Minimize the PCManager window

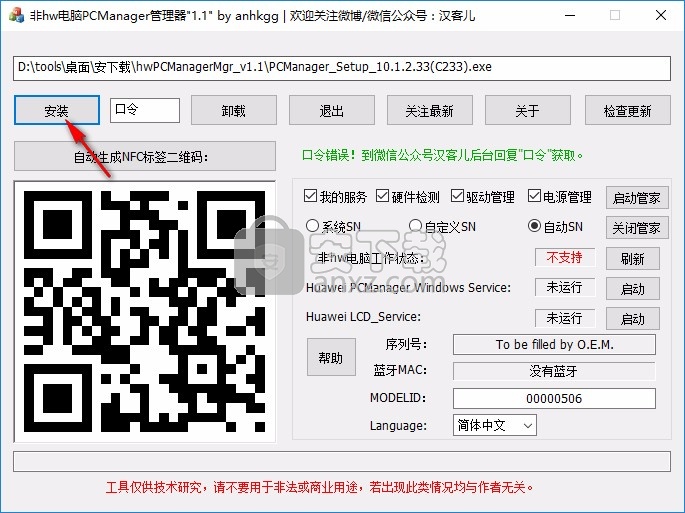tap(570, 15)
